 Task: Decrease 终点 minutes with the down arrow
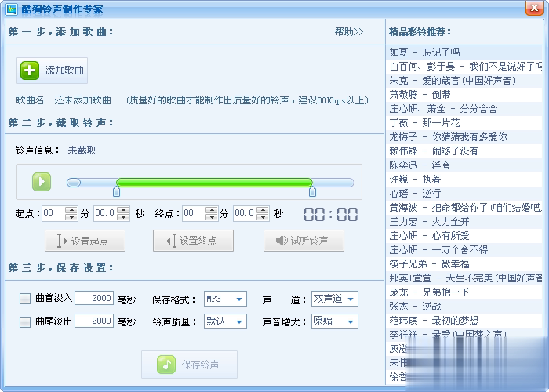tap(212, 217)
